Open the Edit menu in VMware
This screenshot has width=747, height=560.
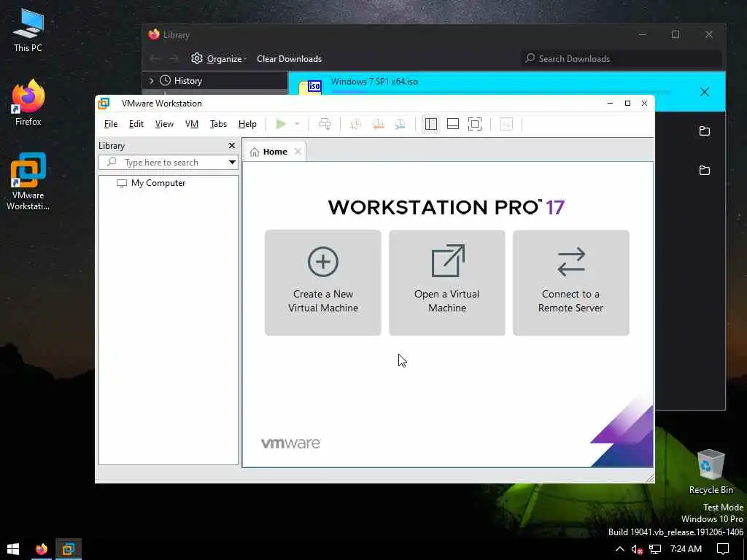coord(136,124)
